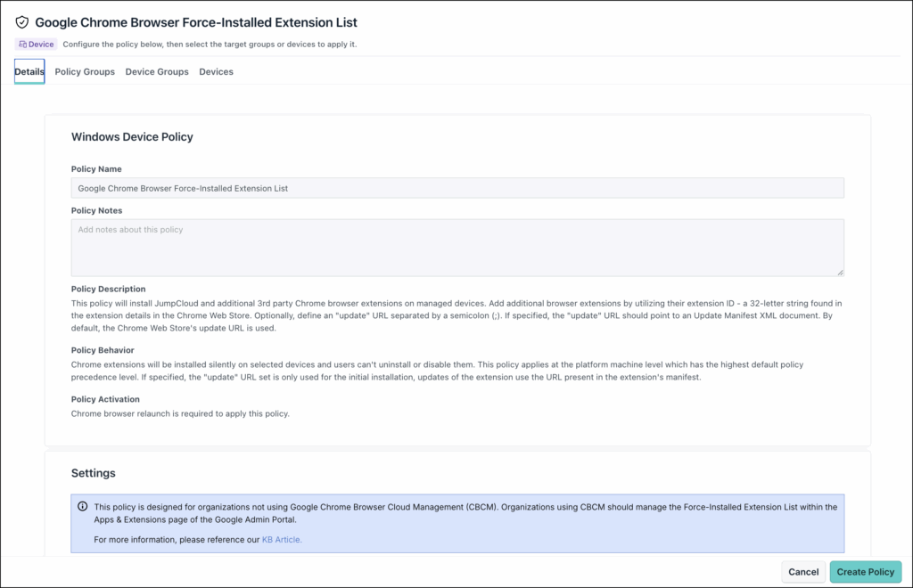This screenshot has width=913, height=588.
Task: Open the Devices tab
Action: click(216, 71)
